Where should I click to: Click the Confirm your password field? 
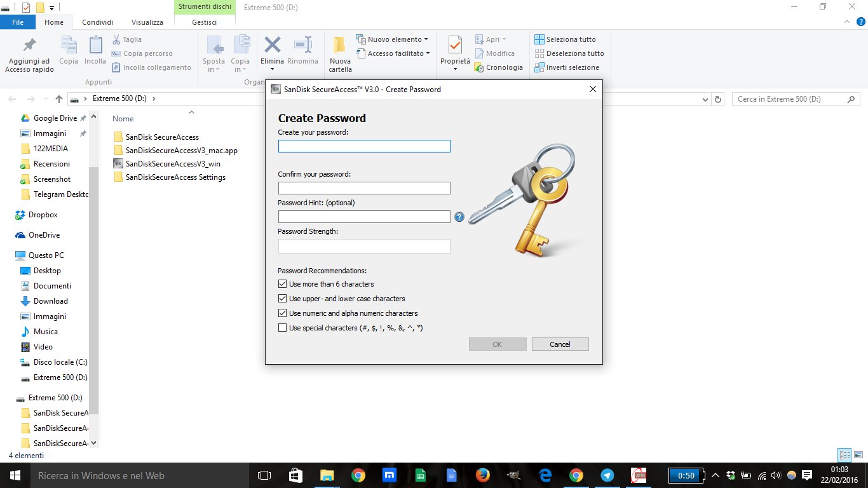point(364,188)
